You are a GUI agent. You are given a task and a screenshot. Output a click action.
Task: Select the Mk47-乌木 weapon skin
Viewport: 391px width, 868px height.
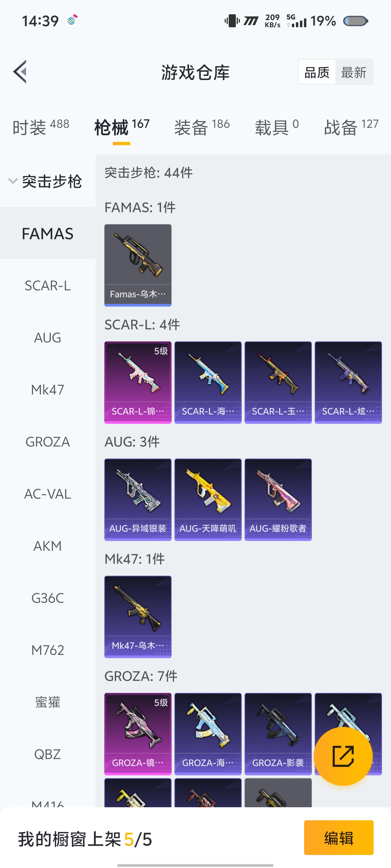tap(138, 617)
